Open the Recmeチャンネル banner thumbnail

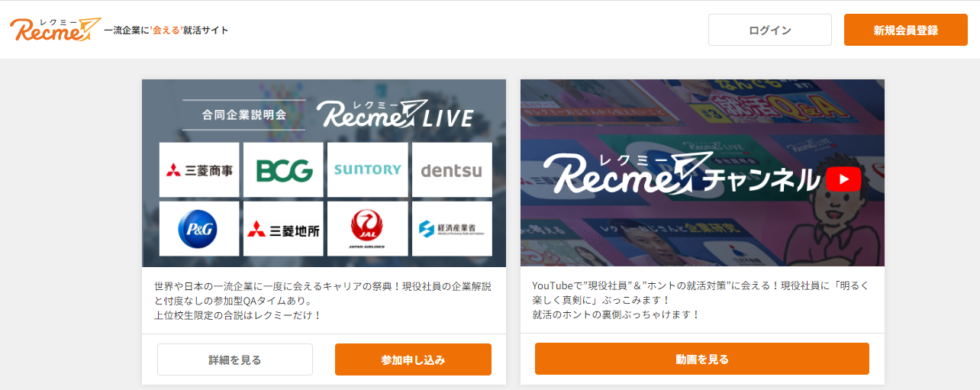click(x=703, y=172)
